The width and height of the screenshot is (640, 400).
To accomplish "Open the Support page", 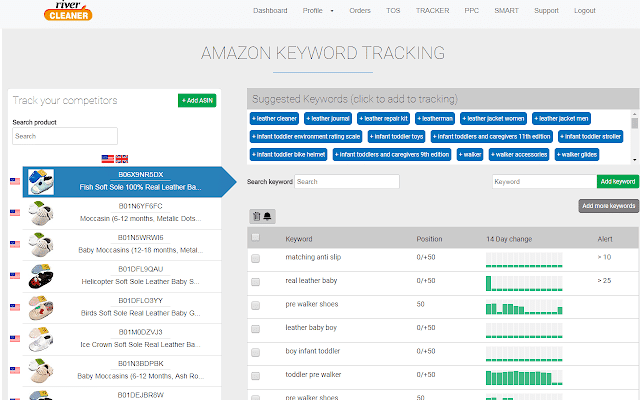I will (547, 11).
